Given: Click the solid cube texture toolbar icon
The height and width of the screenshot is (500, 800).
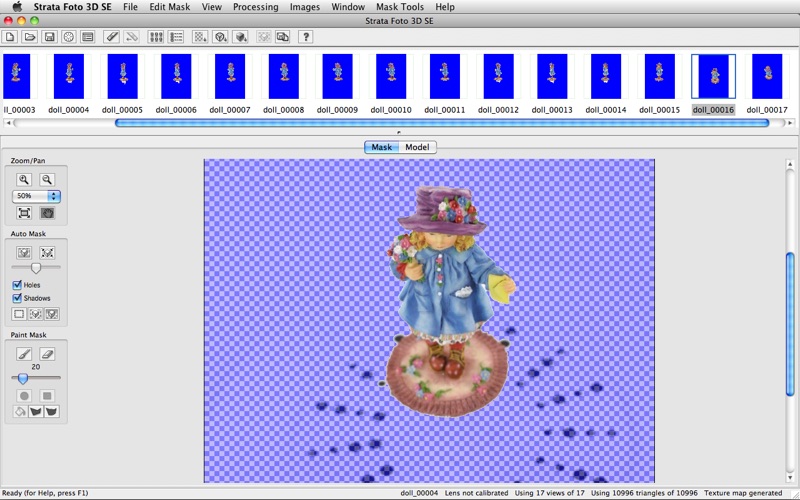Looking at the screenshot, I should [x=240, y=37].
